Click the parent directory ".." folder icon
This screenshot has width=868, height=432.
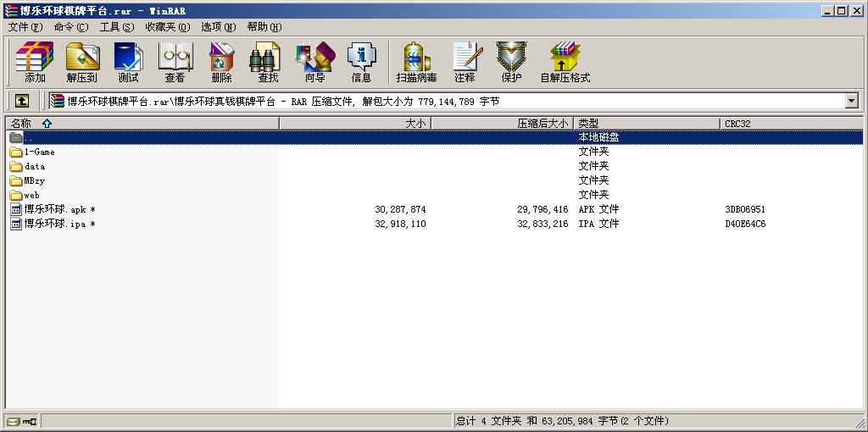pyautogui.click(x=16, y=137)
